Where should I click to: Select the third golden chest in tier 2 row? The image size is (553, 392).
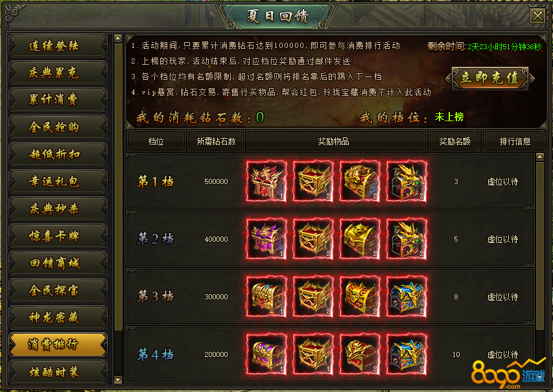pyautogui.click(x=360, y=239)
